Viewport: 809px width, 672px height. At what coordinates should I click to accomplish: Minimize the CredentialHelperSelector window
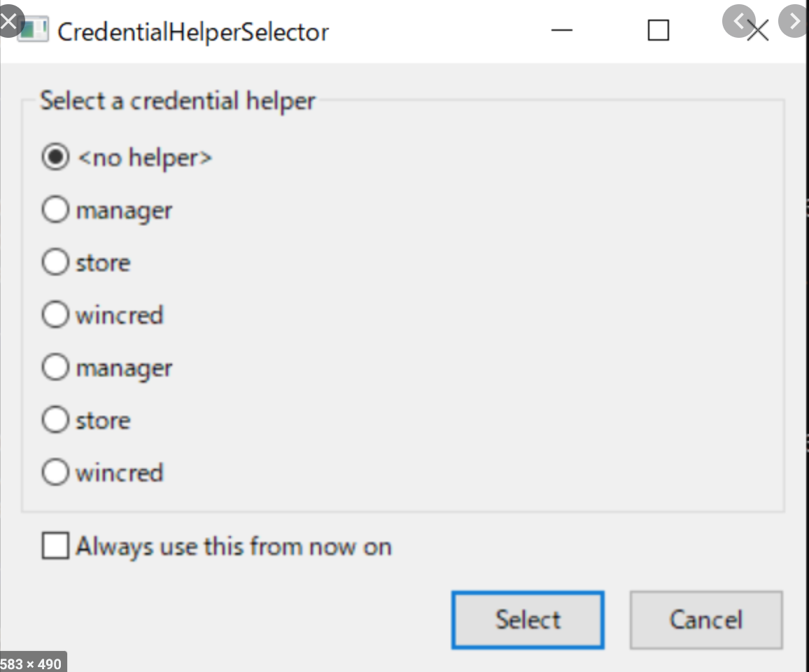point(562,30)
